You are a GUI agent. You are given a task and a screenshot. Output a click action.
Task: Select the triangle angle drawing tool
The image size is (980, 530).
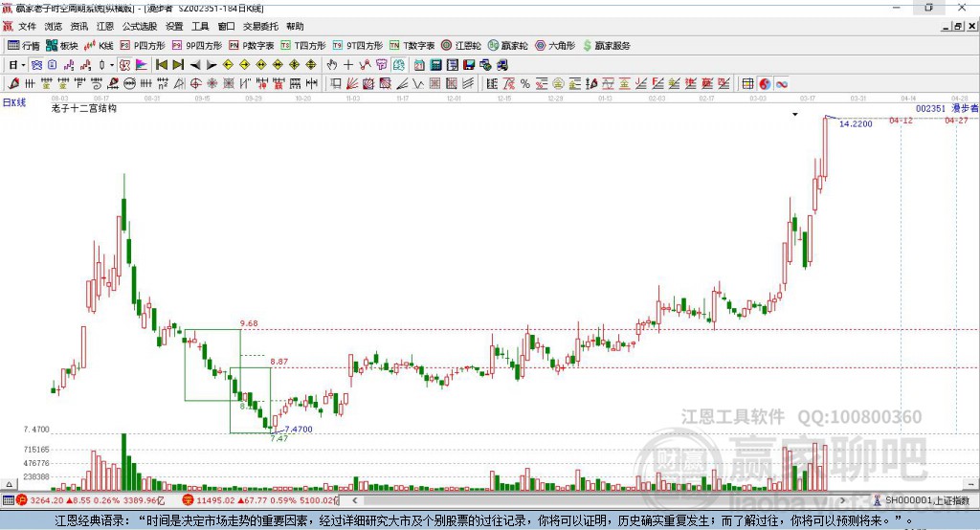coord(179,84)
